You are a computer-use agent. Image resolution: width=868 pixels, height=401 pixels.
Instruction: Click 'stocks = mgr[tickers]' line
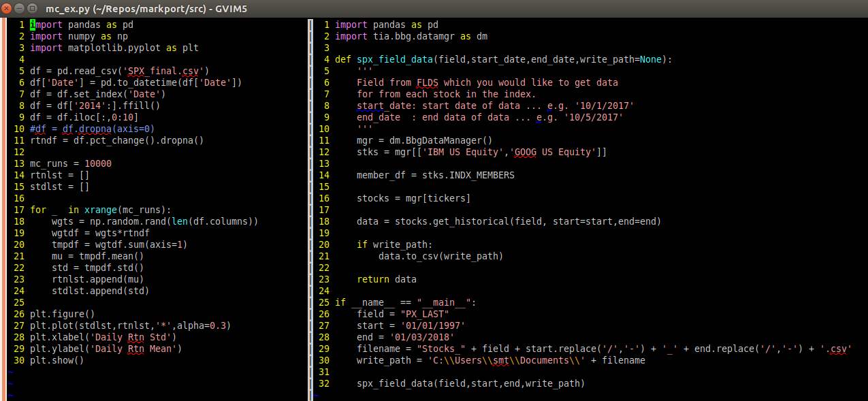(x=414, y=198)
